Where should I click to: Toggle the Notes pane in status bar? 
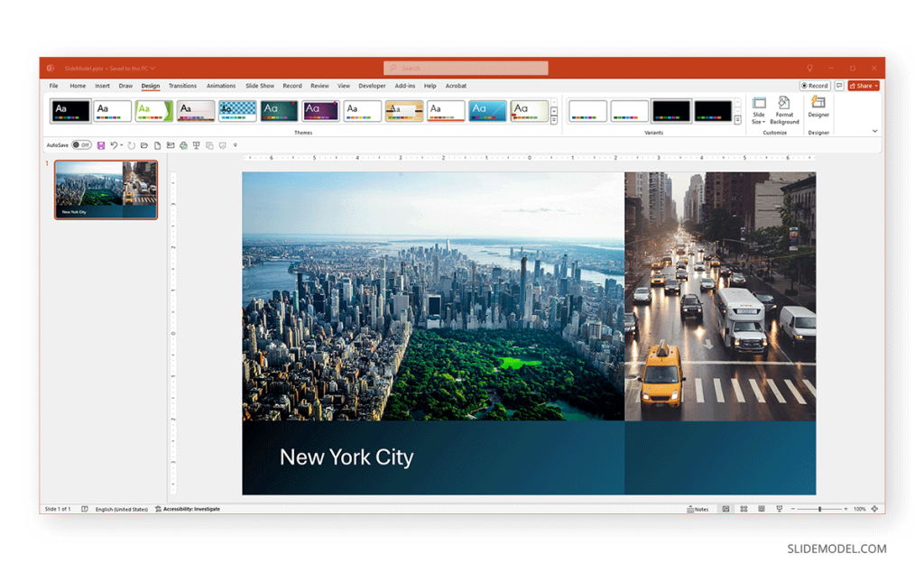pos(698,508)
